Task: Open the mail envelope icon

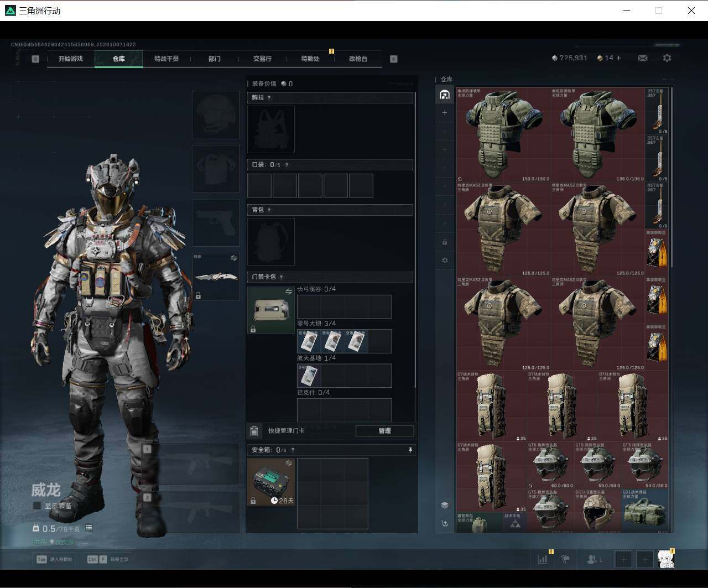Action: [x=642, y=58]
